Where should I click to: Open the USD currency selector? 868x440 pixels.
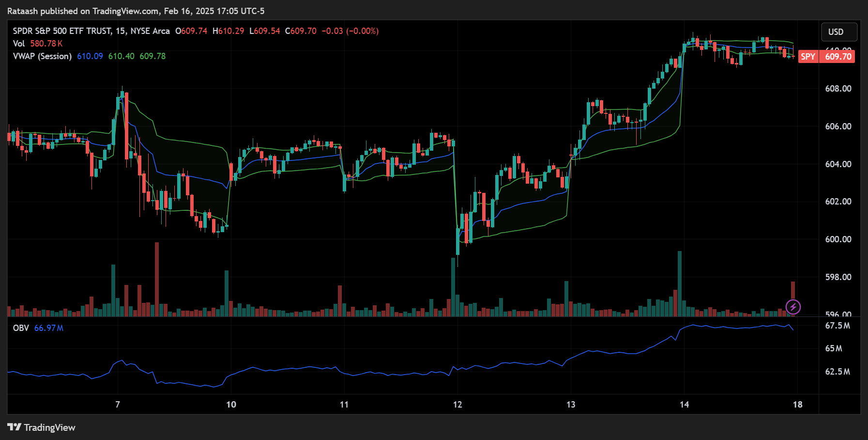coord(839,32)
